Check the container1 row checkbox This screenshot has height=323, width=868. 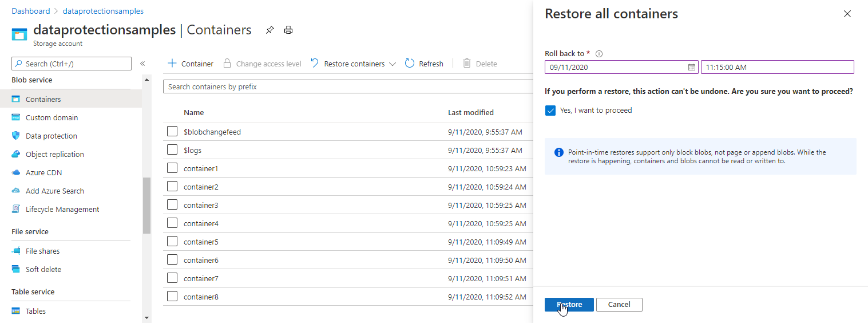pos(172,168)
